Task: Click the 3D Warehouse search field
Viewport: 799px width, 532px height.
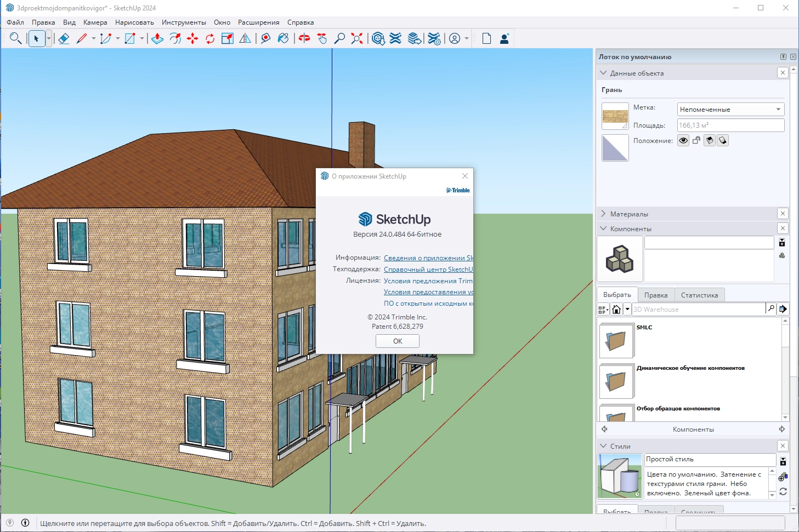Action: click(698, 310)
